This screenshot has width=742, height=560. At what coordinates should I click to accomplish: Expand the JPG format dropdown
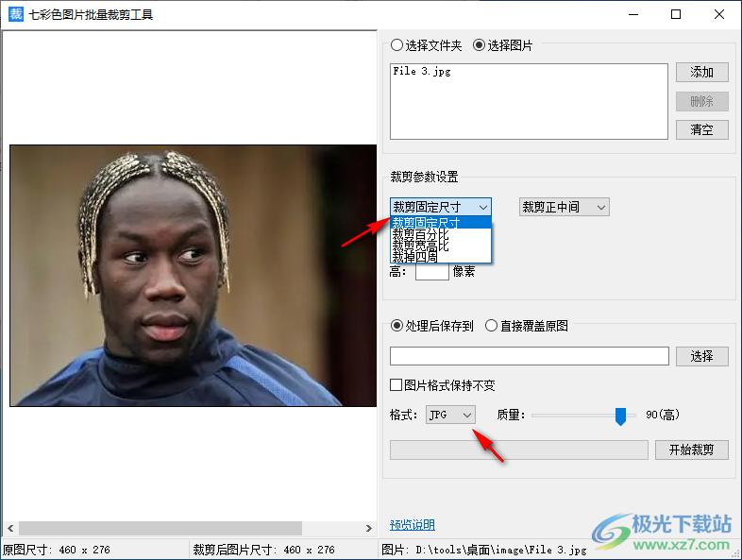point(450,415)
